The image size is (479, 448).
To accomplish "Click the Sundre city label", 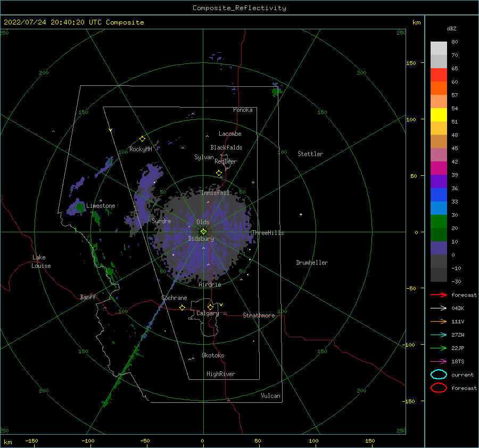I will point(161,221).
